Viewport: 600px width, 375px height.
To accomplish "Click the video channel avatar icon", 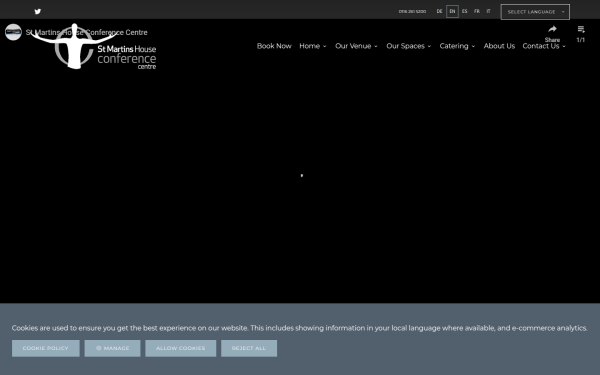I will [13, 32].
